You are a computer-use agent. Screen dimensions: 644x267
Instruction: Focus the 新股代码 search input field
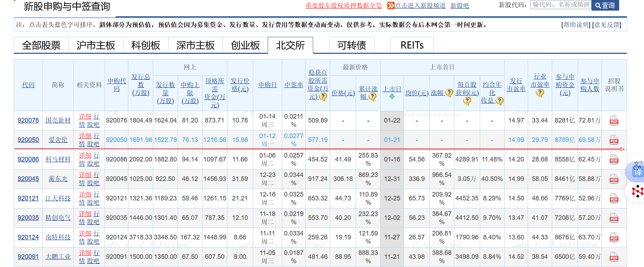tap(561, 5)
